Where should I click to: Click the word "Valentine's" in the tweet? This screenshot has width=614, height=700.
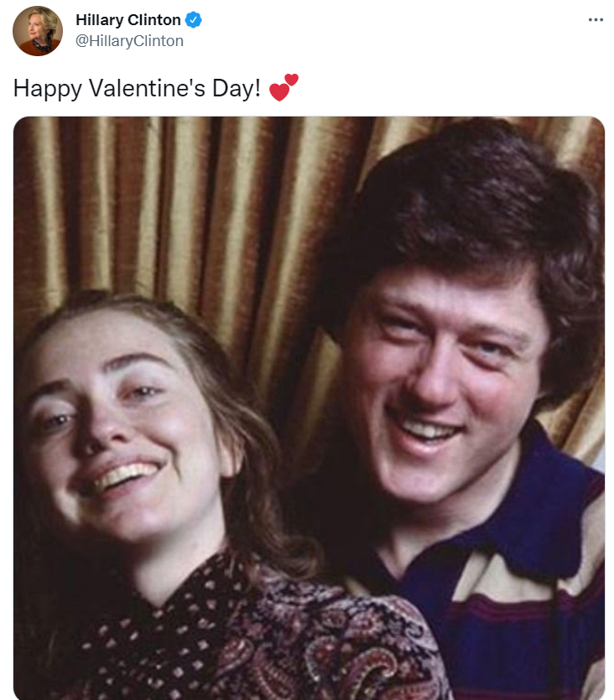148,88
